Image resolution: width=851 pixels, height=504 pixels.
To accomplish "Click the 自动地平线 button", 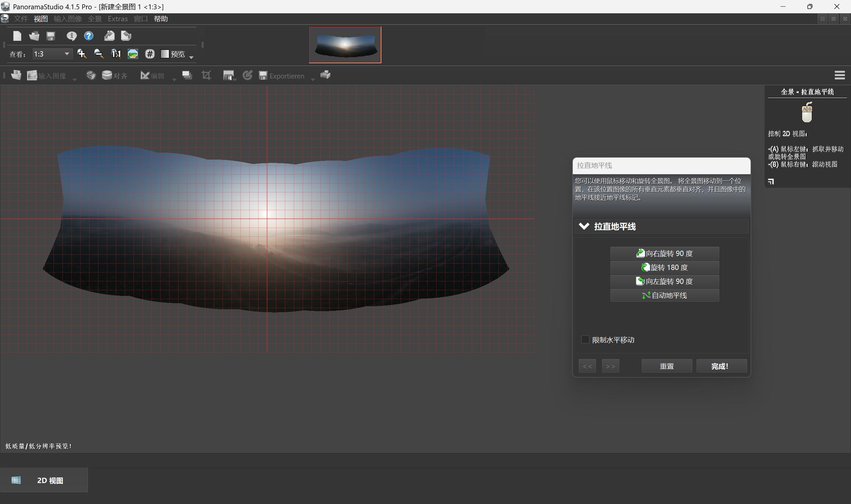I will coord(664,296).
